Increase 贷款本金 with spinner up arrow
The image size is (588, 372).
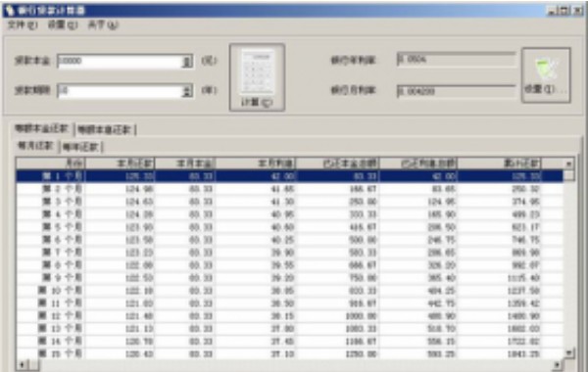[x=187, y=58]
